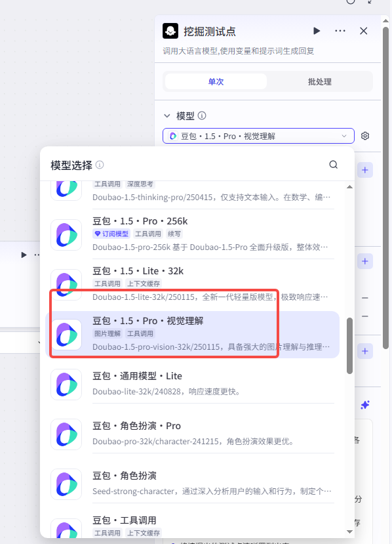Select model 豆包·工具调用
Viewport: 392px width, 544px height.
point(192,526)
